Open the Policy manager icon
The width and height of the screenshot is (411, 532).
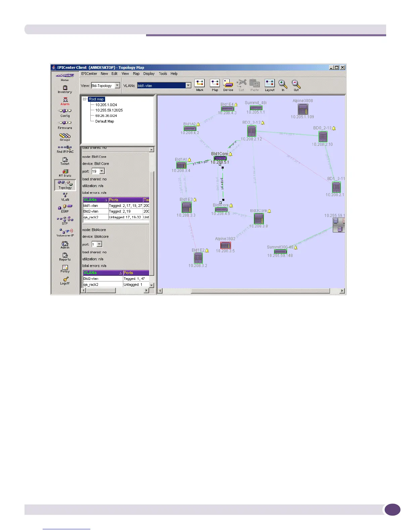point(65,269)
